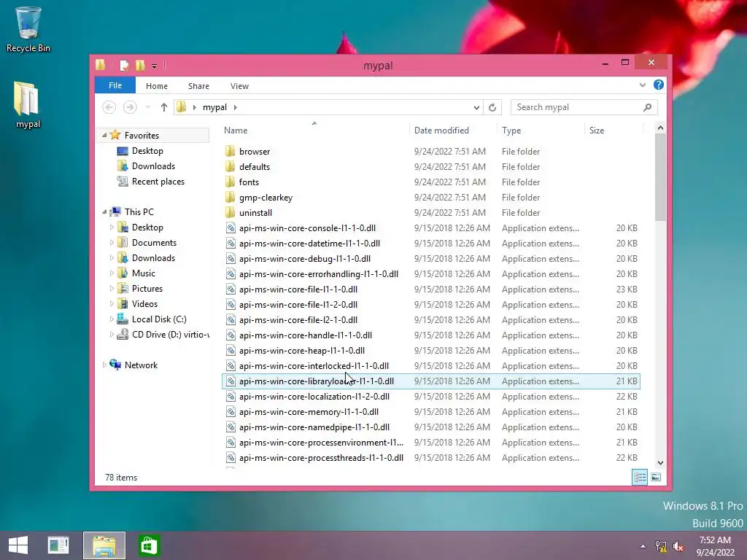Open File Explorer in the taskbar
The height and width of the screenshot is (560, 747).
(x=104, y=545)
